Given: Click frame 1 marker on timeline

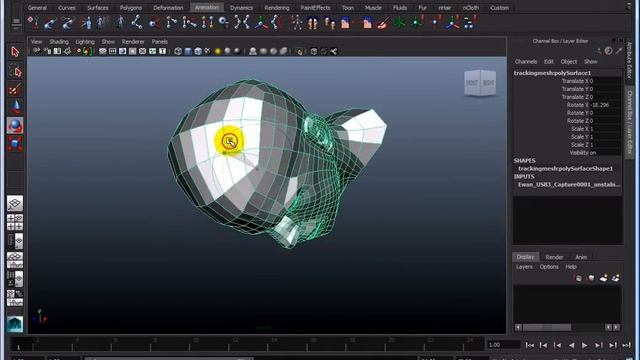Looking at the screenshot, I should (x=18, y=347).
